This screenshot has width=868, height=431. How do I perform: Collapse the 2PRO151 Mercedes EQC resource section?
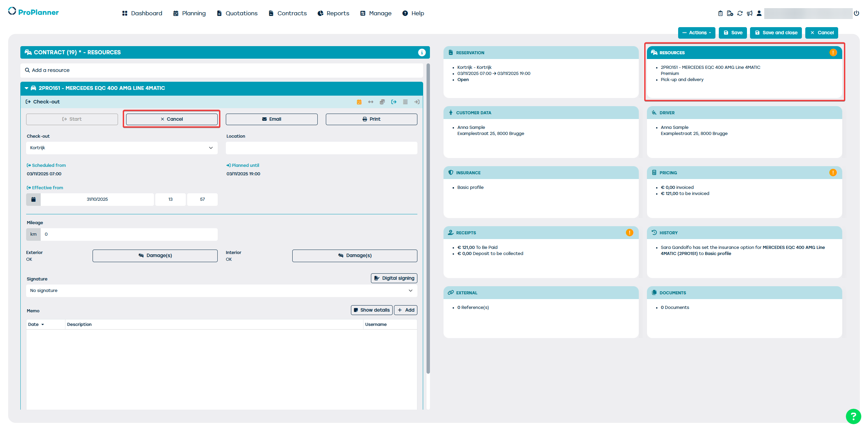[26, 88]
